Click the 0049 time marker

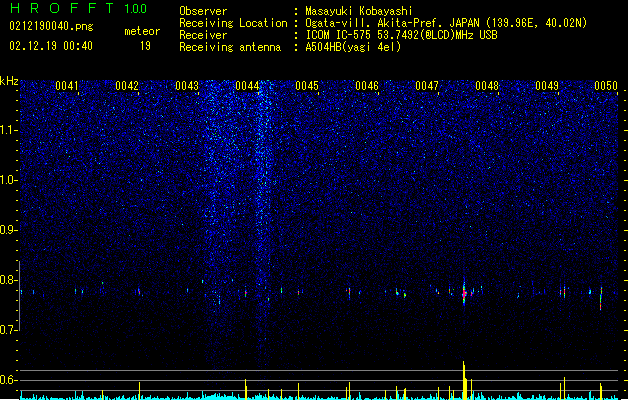[547, 86]
